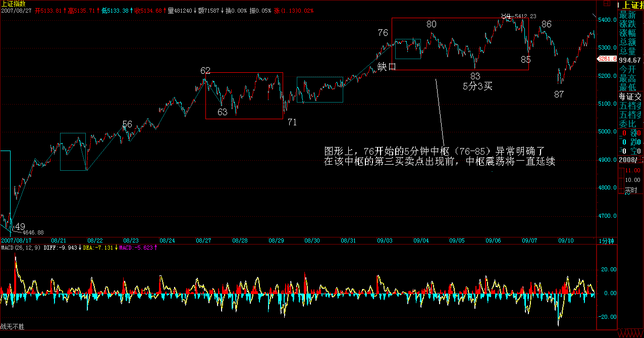Select the 缺口 gap annotation
The image size is (644, 338).
click(x=386, y=67)
